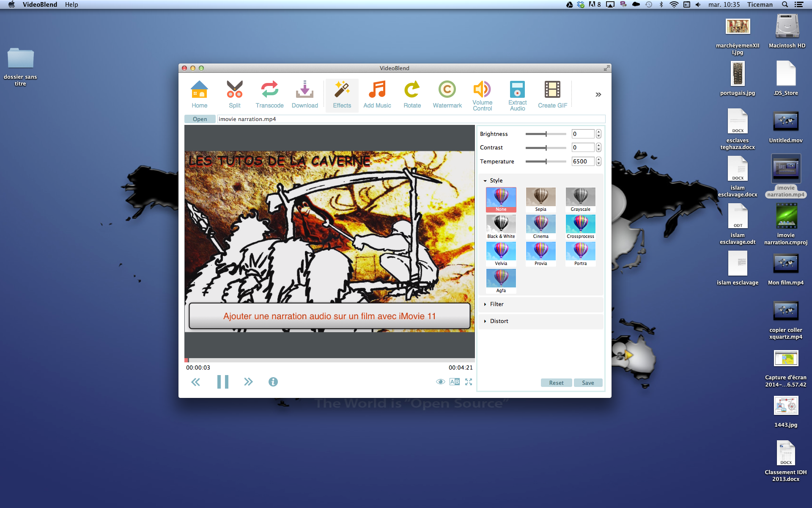Screen dimensions: 812x508
Task: Apply the Black & White style
Action: [501, 227]
